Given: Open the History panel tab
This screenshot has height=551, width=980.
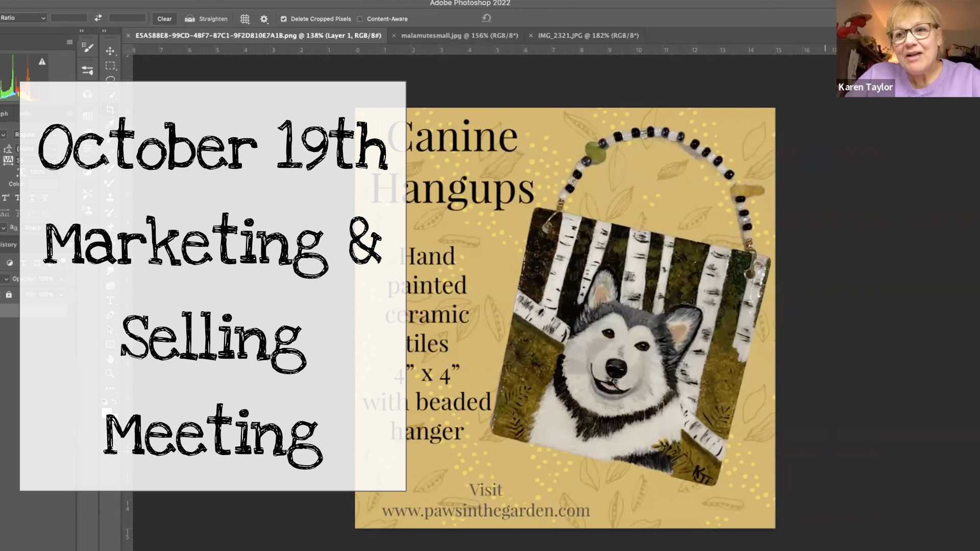Looking at the screenshot, I should [x=9, y=245].
